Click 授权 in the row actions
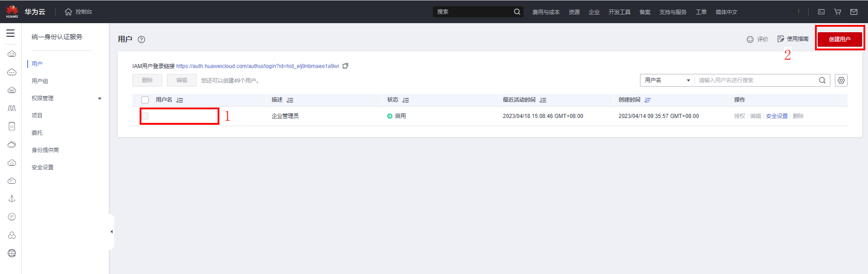The image size is (868, 274). 740,116
